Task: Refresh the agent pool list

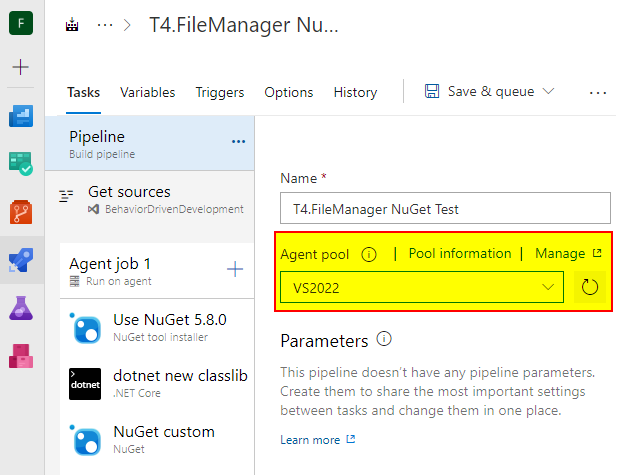Action: click(x=590, y=287)
